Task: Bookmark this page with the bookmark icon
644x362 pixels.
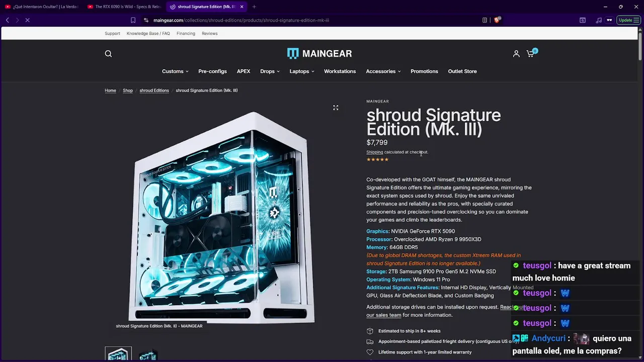Action: point(133,20)
